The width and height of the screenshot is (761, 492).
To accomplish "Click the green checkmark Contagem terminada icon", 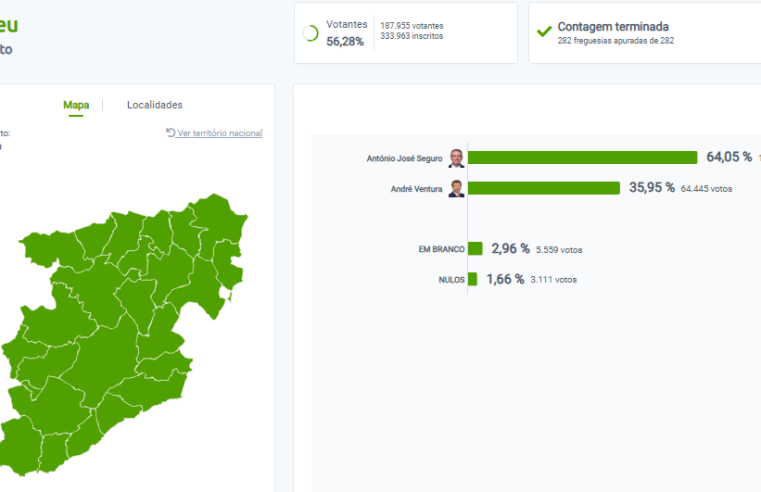I will point(544,32).
